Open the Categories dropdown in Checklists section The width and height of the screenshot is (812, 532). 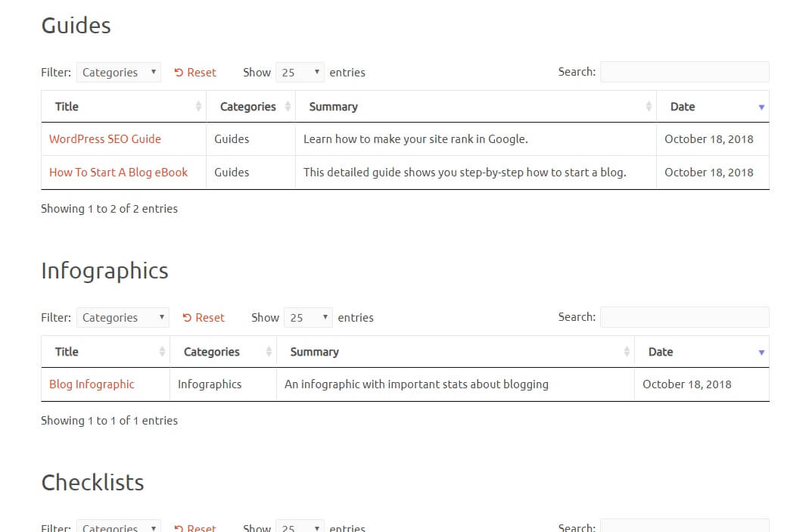point(119,527)
